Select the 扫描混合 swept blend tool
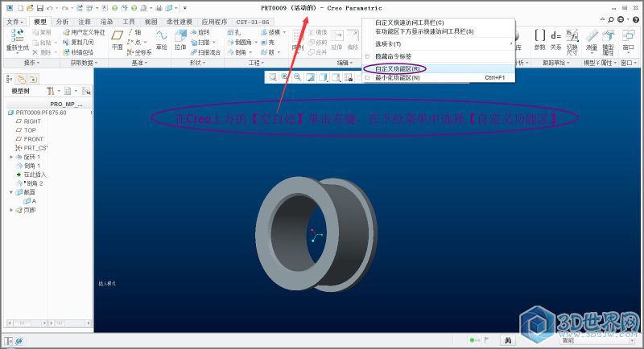The width and height of the screenshot is (644, 349). tap(206, 52)
